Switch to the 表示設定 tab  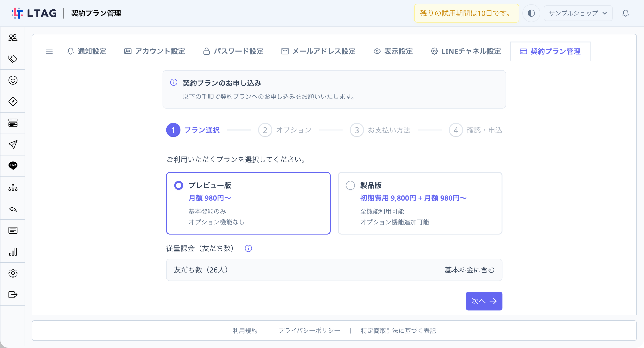[x=393, y=51]
